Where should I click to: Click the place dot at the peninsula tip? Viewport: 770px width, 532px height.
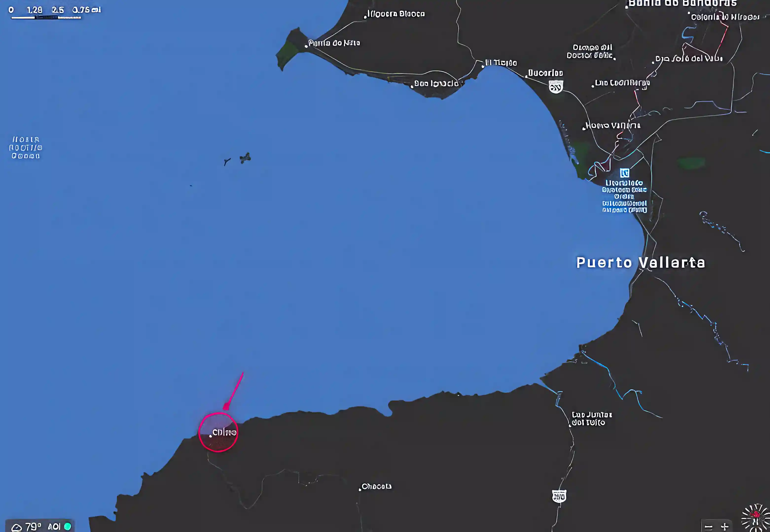tap(306, 46)
